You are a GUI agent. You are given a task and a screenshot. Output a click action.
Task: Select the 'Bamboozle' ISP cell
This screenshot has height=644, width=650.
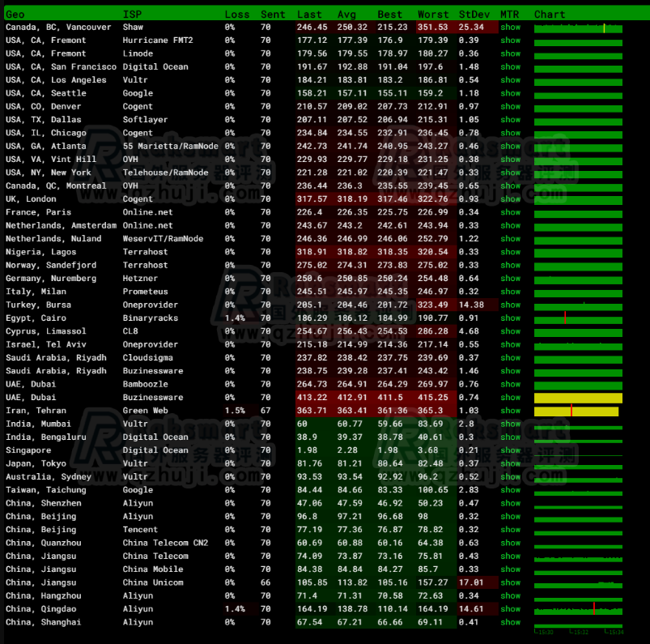pos(146,384)
